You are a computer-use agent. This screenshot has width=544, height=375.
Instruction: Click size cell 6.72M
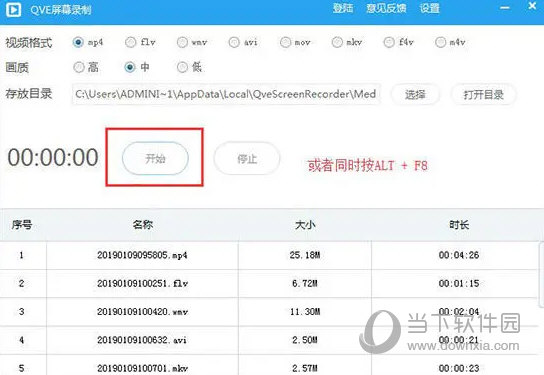point(305,283)
